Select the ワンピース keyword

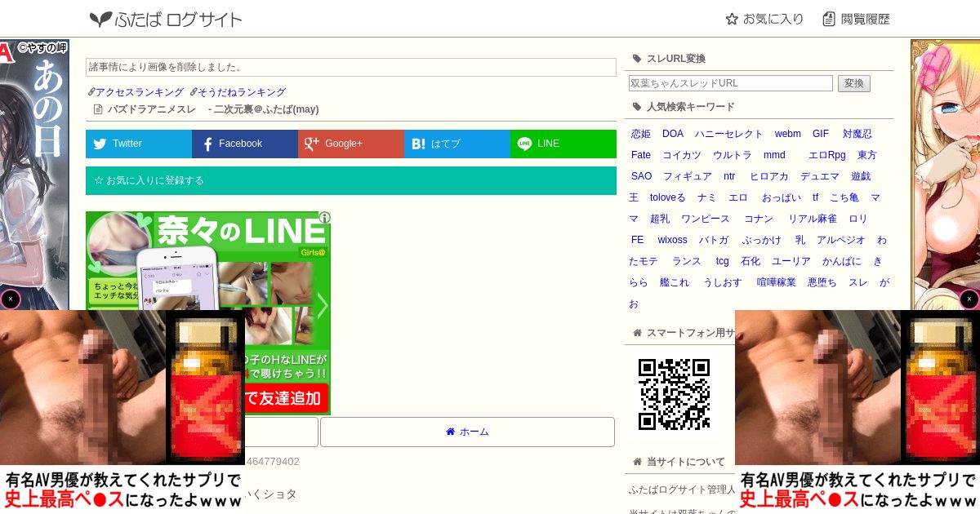click(x=706, y=219)
